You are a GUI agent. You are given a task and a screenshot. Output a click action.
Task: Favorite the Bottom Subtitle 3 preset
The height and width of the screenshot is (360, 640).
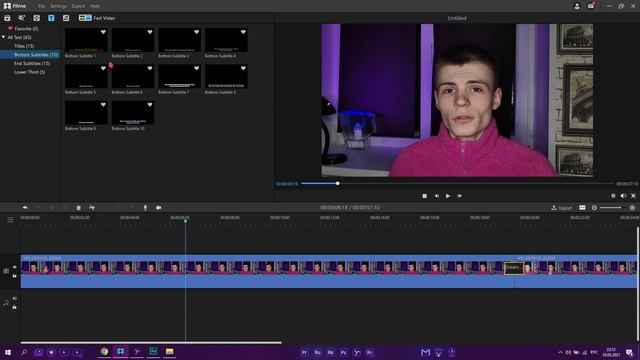(196, 32)
